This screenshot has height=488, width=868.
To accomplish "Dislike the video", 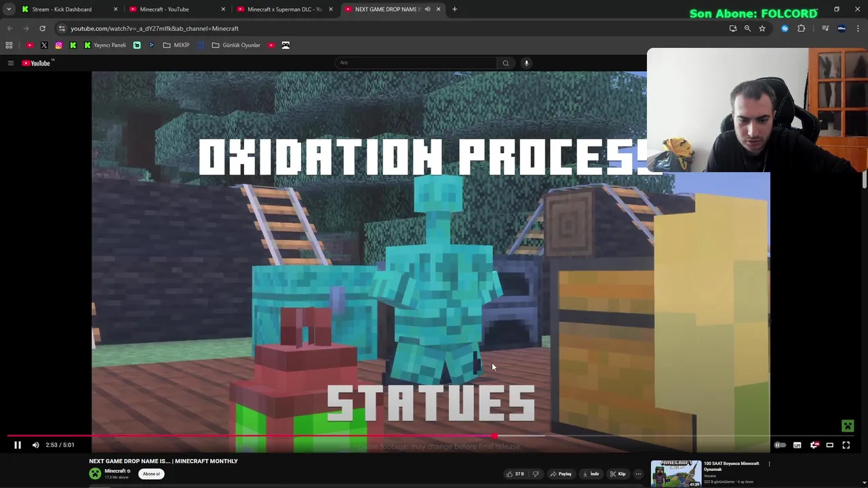I will [536, 474].
